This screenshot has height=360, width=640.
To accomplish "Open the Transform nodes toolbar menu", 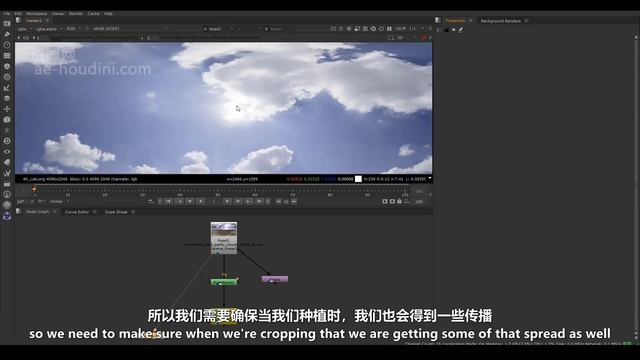I will click(7, 109).
